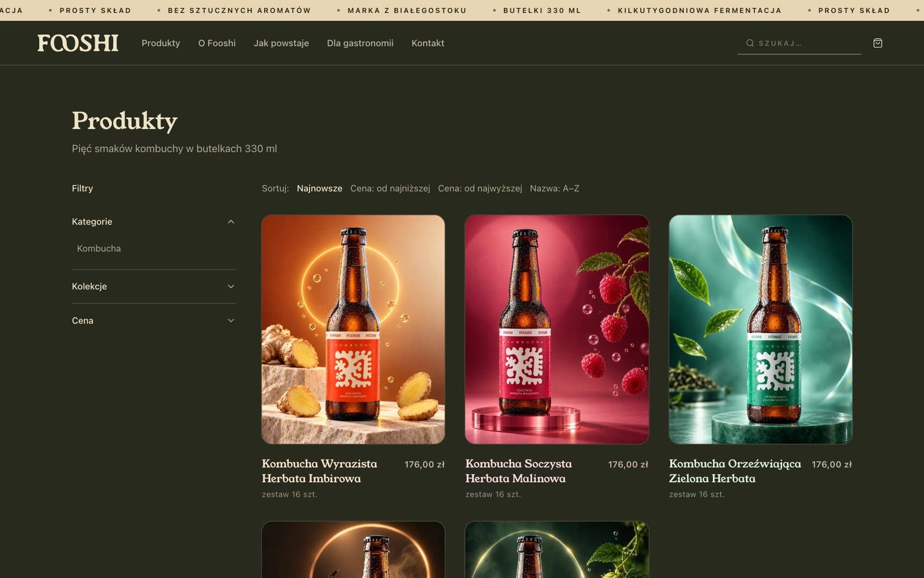The image size is (924, 578).
Task: Select the Kombucha category filter
Action: pyautogui.click(x=99, y=248)
